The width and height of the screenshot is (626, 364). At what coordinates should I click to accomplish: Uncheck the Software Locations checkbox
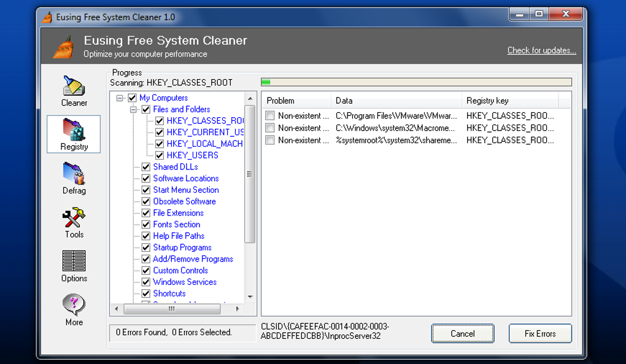145,179
